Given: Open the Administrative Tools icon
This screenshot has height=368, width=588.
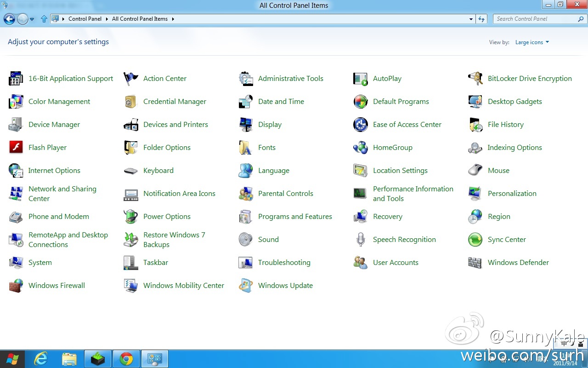Looking at the screenshot, I should [x=246, y=79].
